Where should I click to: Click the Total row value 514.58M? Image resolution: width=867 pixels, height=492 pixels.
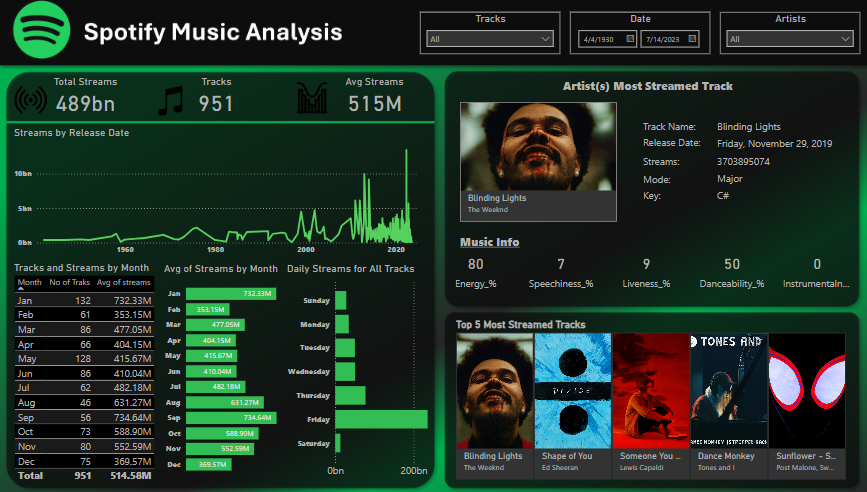pos(130,475)
